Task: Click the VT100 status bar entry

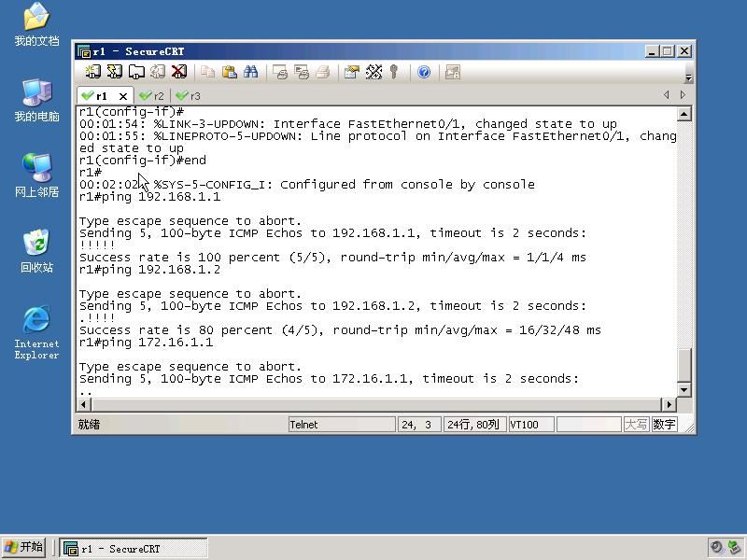Action: [531, 425]
